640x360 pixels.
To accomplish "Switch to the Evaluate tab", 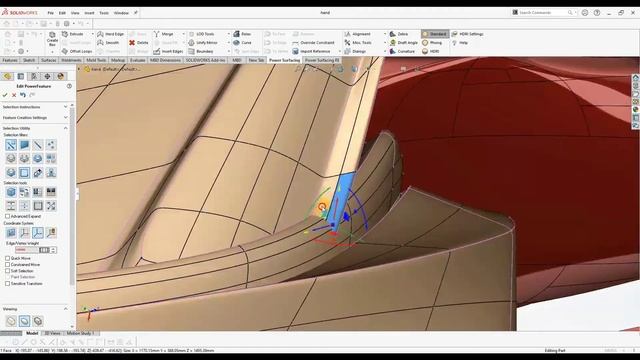I will pyautogui.click(x=138, y=60).
